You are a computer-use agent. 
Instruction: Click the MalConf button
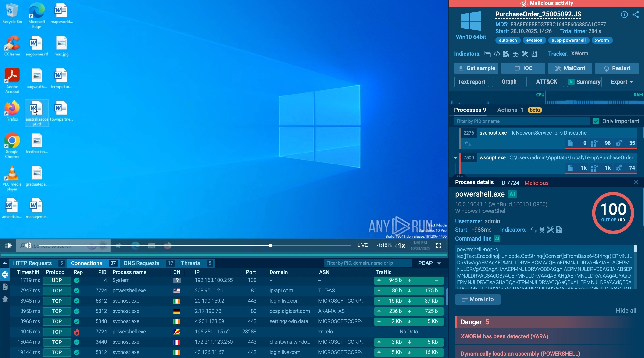click(570, 68)
